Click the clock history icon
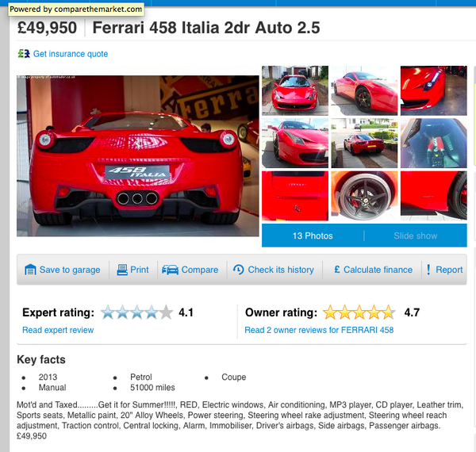Screen dimensions: 476x452 point(239,270)
